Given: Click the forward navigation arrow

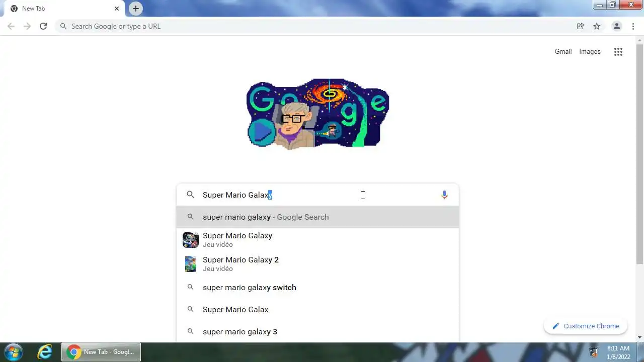Looking at the screenshot, I should (x=27, y=26).
